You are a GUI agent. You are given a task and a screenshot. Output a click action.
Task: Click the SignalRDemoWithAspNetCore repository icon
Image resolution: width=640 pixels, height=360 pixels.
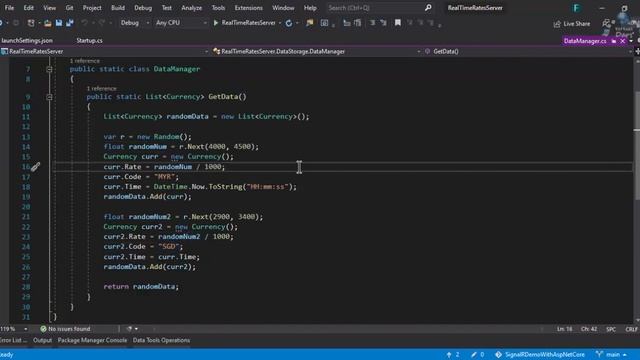click(x=498, y=354)
